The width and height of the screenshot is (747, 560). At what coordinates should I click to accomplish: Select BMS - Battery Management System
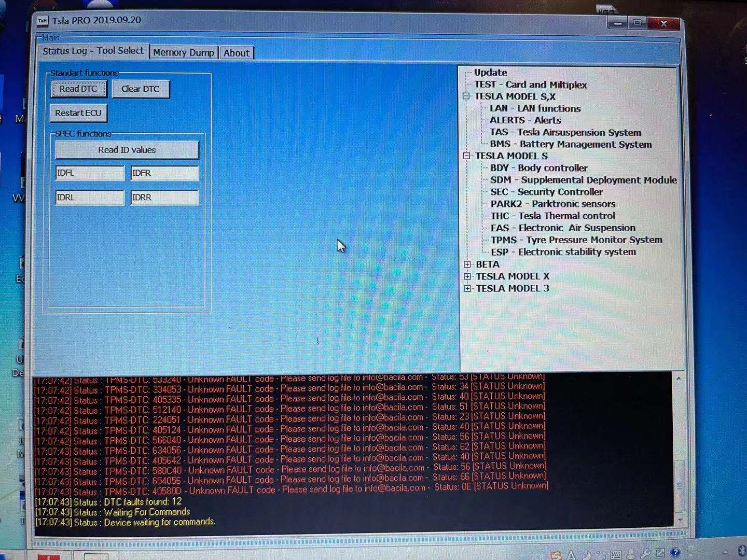(x=571, y=144)
